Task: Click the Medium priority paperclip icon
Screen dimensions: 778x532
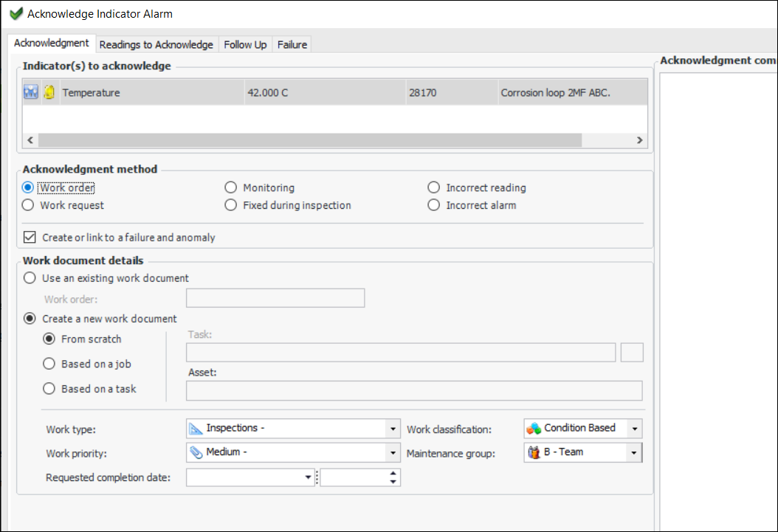Action: coord(196,452)
